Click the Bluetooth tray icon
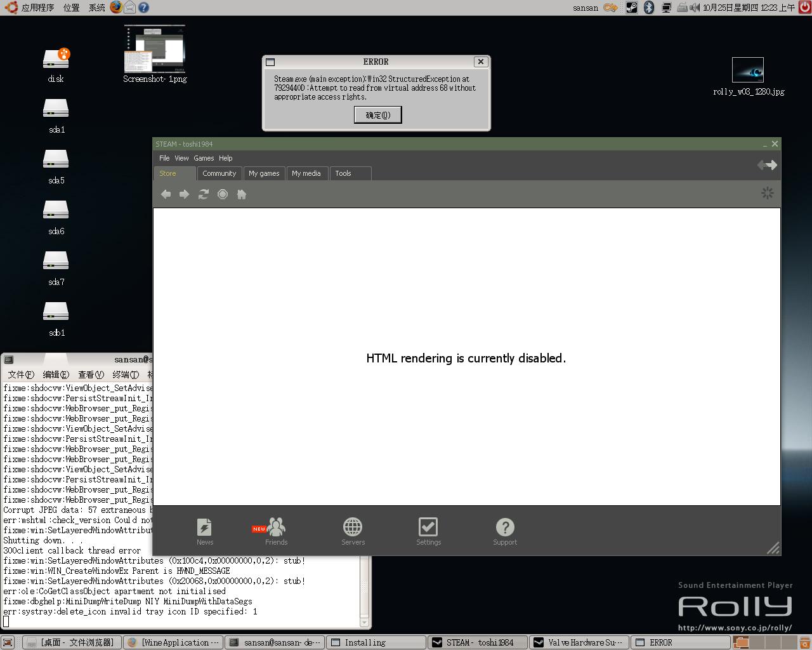Viewport: 812px width, 650px height. pyautogui.click(x=648, y=8)
